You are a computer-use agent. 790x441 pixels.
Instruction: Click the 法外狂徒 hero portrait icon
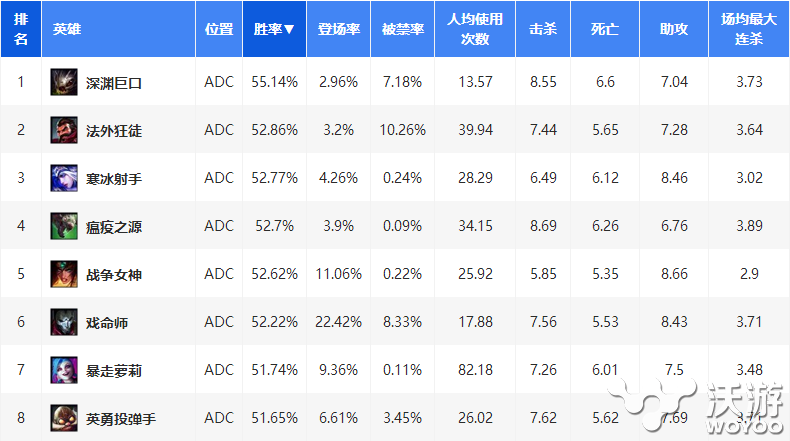(x=65, y=130)
